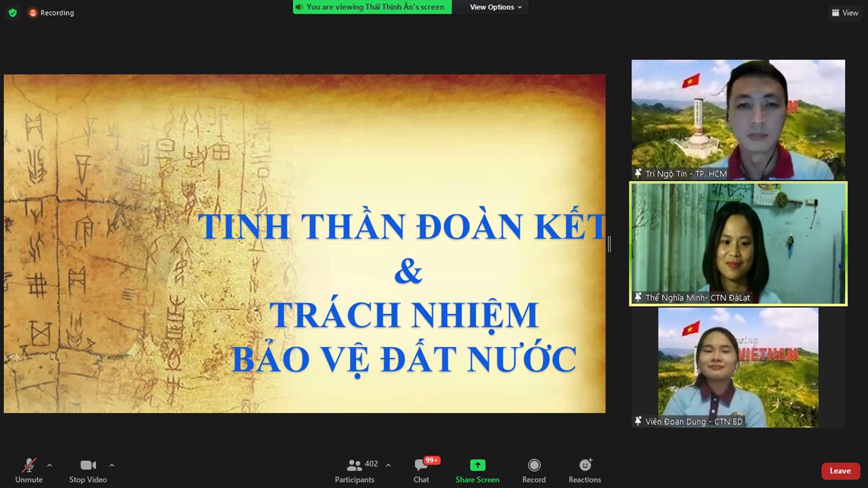Select Viên Đoan Dung video thumbnail

coord(738,367)
